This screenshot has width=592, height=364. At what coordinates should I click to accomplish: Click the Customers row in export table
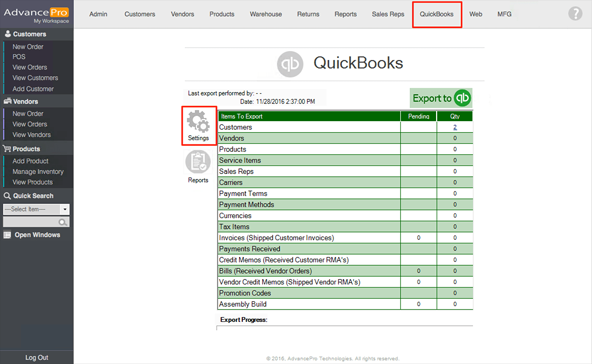pos(345,127)
